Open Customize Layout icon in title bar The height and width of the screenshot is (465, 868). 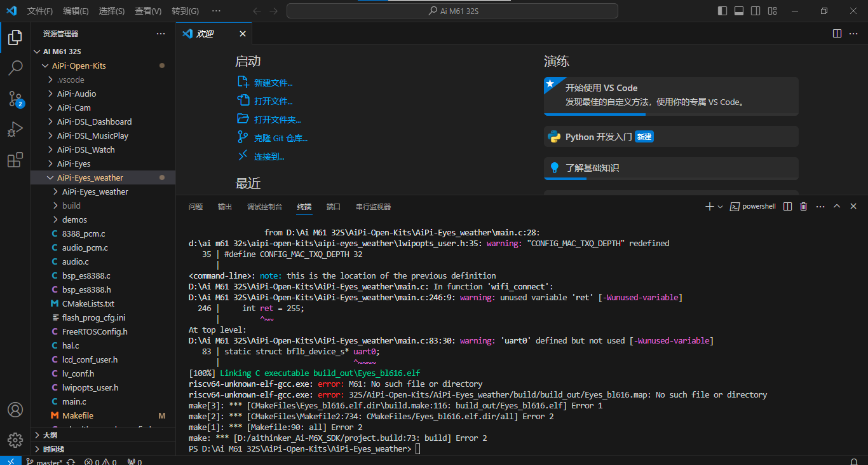click(x=772, y=11)
